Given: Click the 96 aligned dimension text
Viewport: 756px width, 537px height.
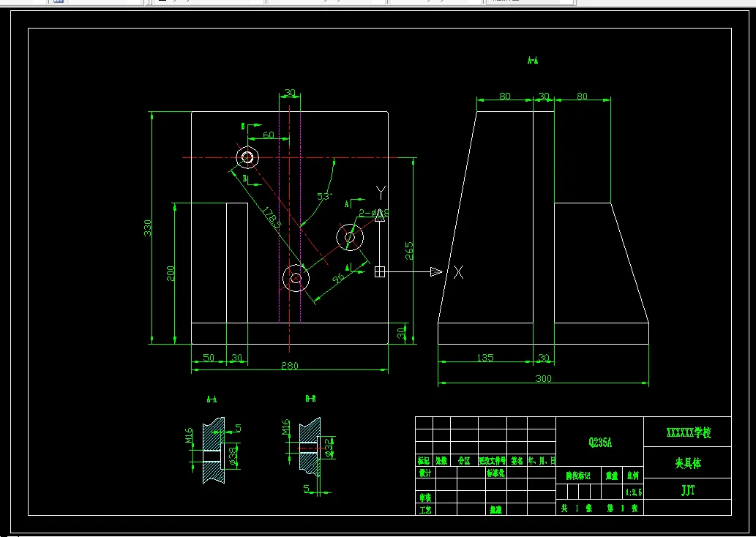Looking at the screenshot, I should [x=338, y=279].
